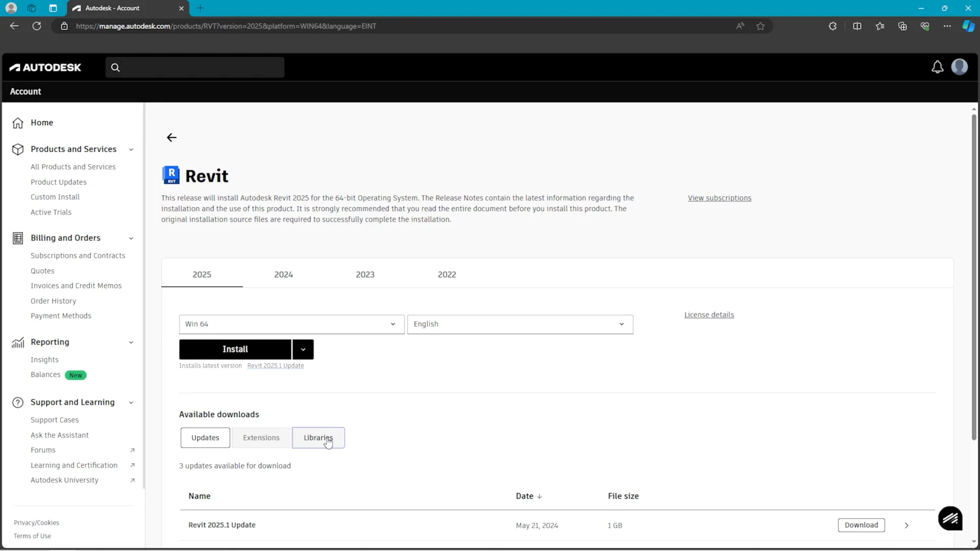Download the Revit 2025.1 Update
The height and width of the screenshot is (551, 980).
click(x=861, y=525)
